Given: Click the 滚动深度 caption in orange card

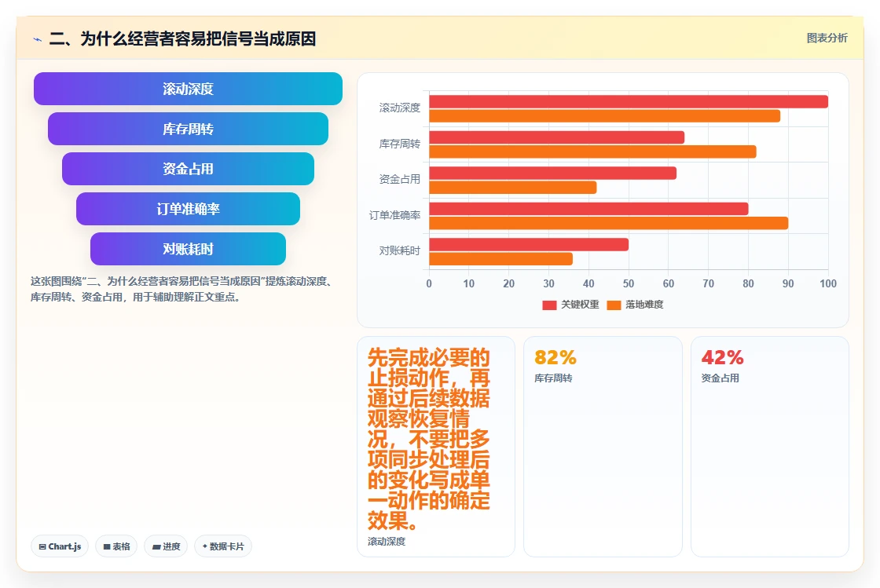Looking at the screenshot, I should coord(387,542).
